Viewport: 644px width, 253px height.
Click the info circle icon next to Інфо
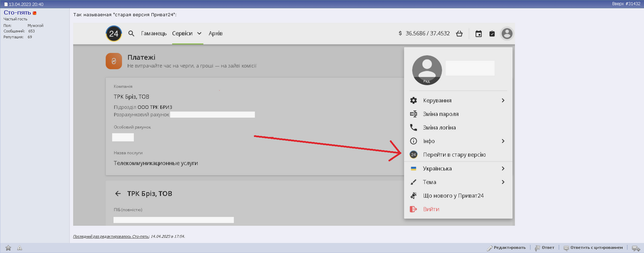414,141
